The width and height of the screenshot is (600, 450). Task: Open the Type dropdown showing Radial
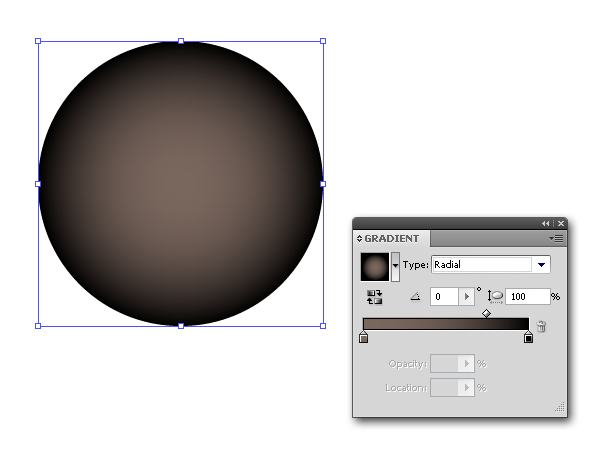tap(541, 264)
